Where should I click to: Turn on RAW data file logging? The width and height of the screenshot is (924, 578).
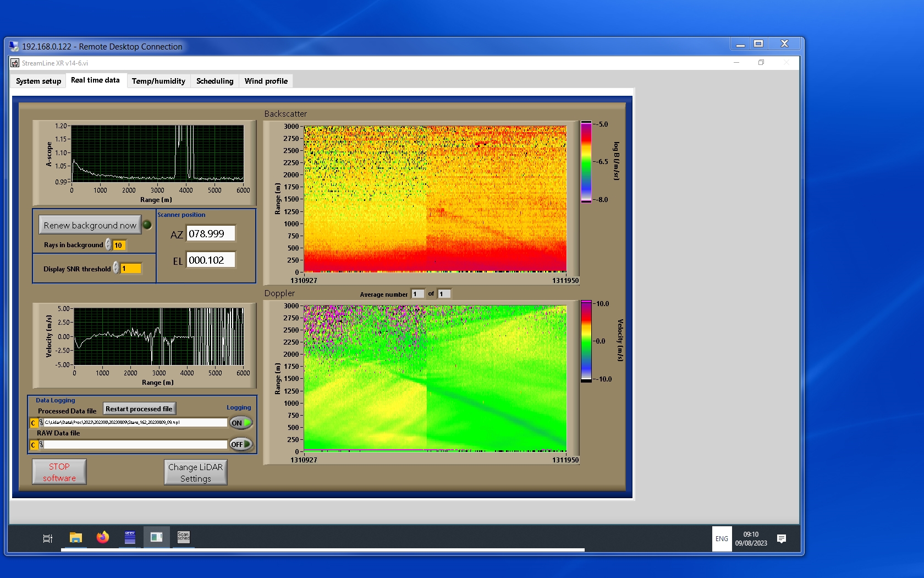(x=241, y=444)
